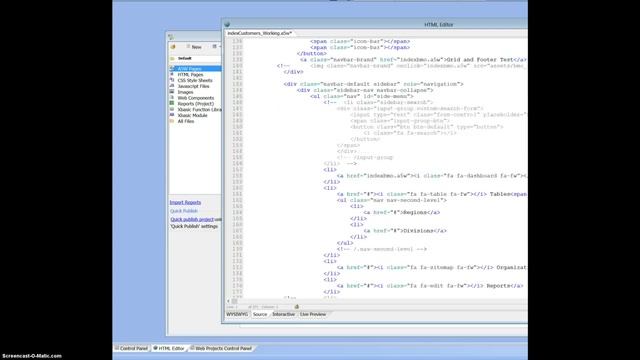Click the Web Components icon
Image resolution: width=640 pixels, height=360 pixels.
[x=172, y=98]
